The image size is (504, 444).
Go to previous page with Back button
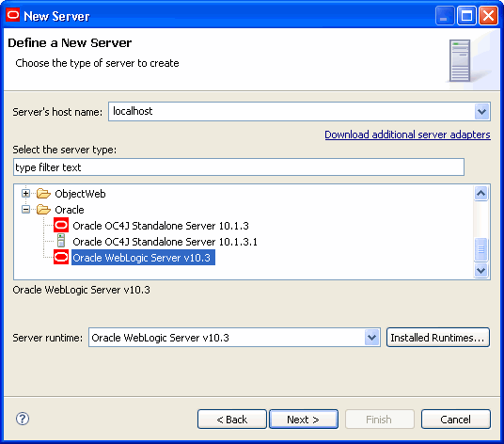click(232, 419)
